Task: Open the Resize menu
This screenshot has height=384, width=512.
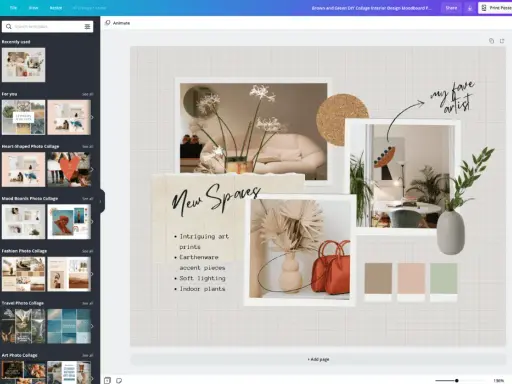Action: (56, 8)
